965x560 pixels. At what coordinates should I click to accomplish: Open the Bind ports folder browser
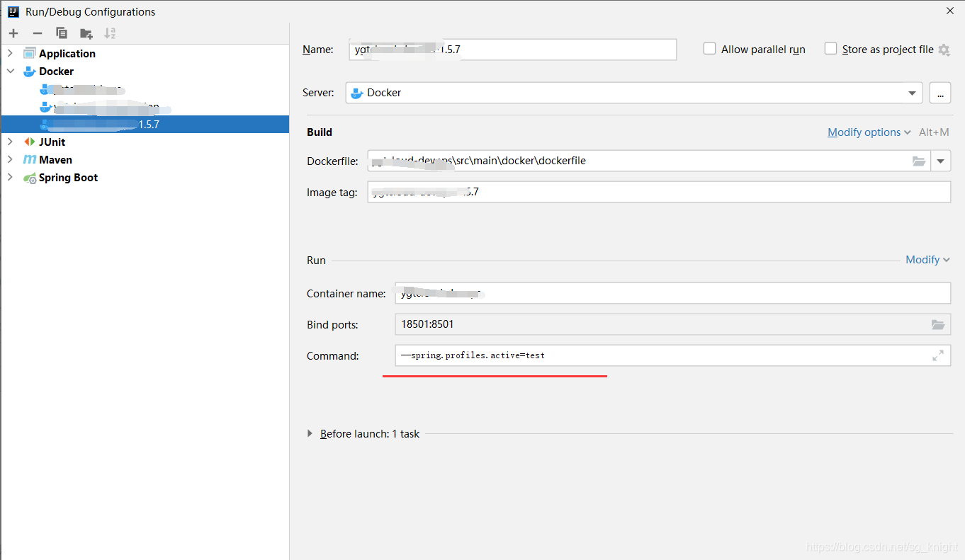click(939, 324)
